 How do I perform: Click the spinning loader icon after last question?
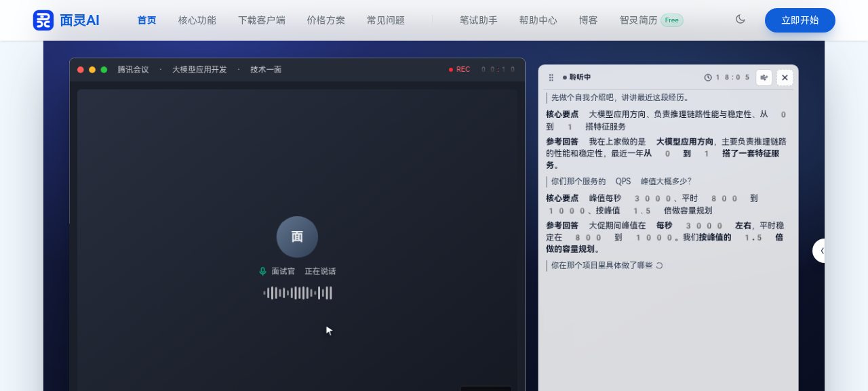point(659,266)
